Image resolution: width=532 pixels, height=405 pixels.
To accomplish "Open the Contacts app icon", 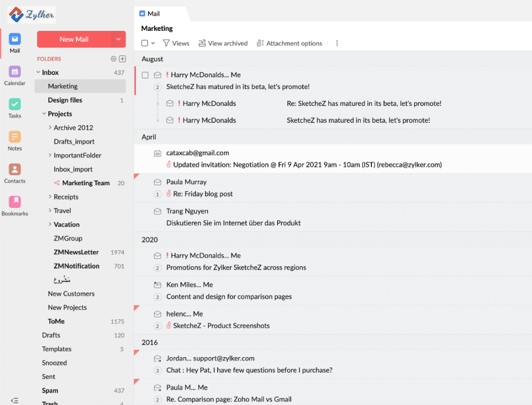I will [x=15, y=169].
